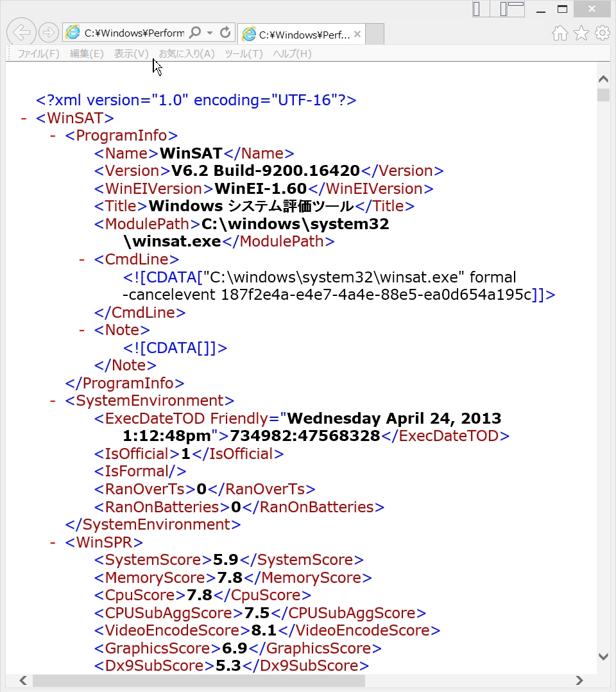This screenshot has width=616, height=692.
Task: Click the IsOfficial value 1
Action: [186, 454]
